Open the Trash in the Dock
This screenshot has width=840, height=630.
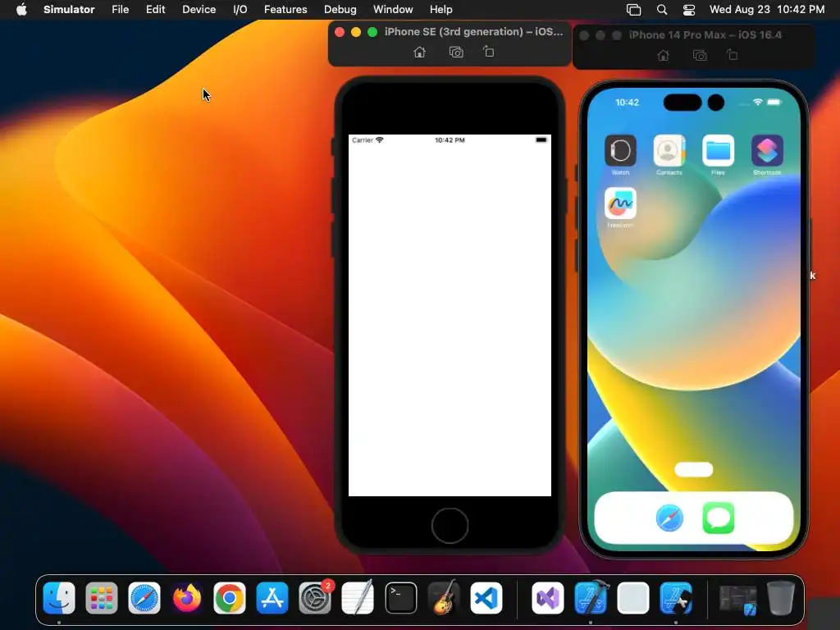pyautogui.click(x=781, y=597)
